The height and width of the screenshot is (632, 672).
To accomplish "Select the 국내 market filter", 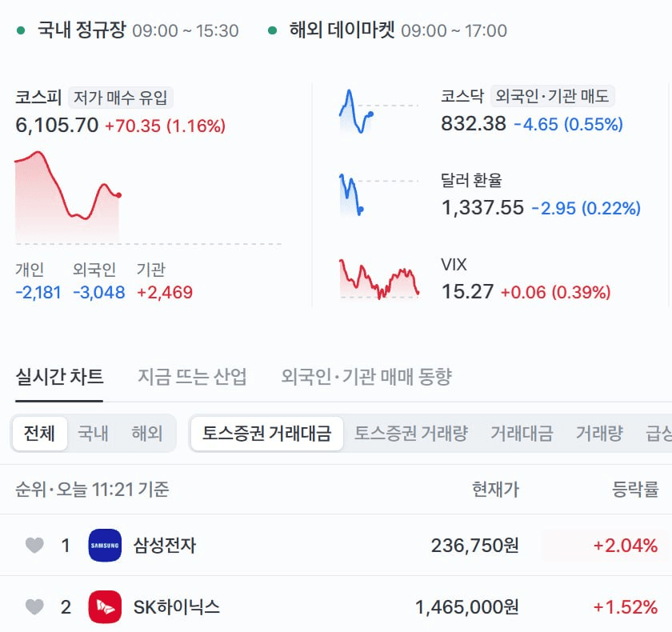I will click(x=93, y=433).
